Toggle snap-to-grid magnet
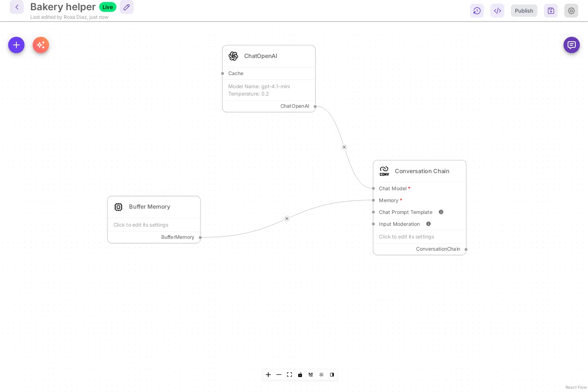 pos(311,374)
